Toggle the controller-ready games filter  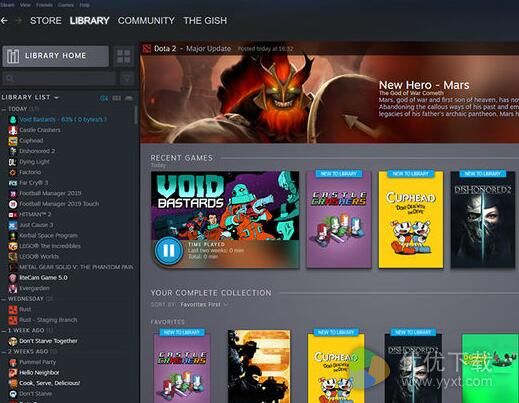pos(129,98)
